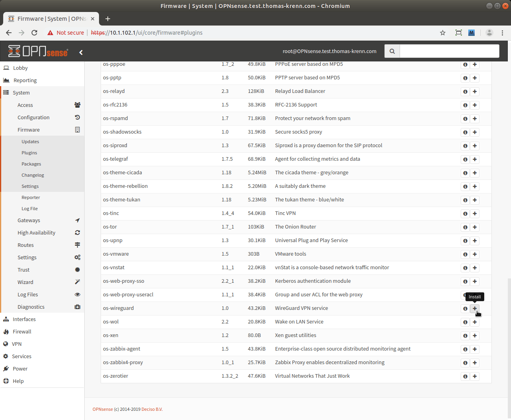Install the os-wireguard plugin

[x=475, y=308]
